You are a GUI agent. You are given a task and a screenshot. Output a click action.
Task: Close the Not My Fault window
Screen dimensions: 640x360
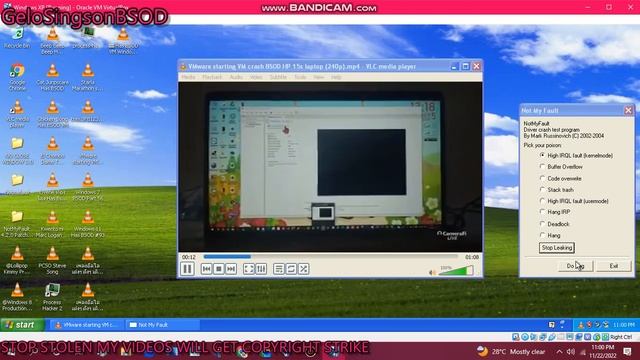click(628, 110)
